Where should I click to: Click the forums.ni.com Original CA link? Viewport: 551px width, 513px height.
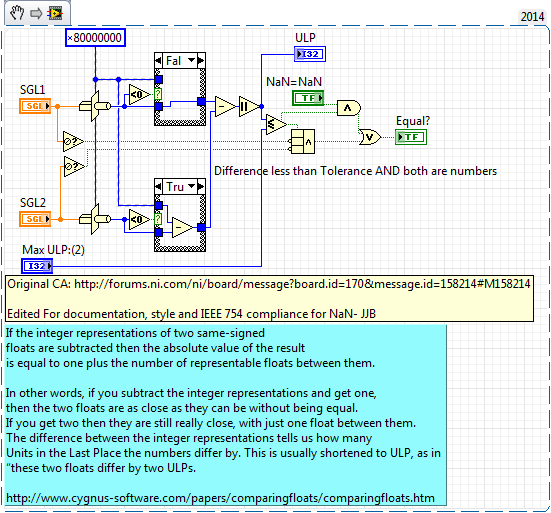(302, 284)
